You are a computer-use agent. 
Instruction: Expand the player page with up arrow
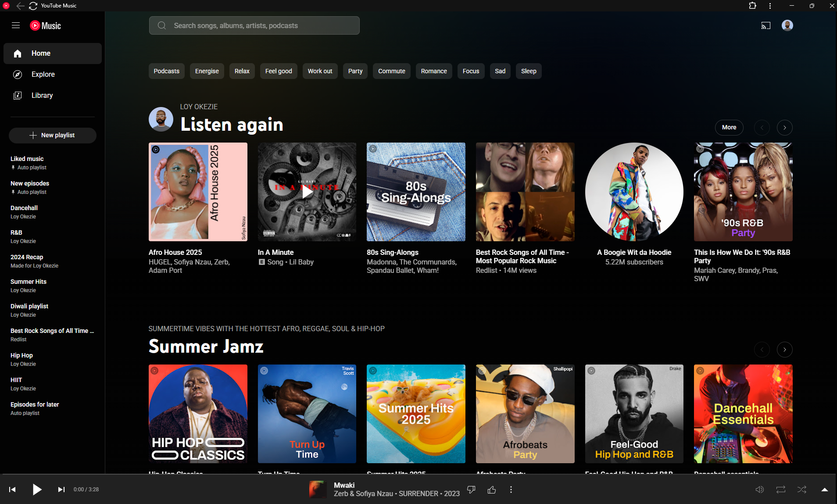point(824,490)
